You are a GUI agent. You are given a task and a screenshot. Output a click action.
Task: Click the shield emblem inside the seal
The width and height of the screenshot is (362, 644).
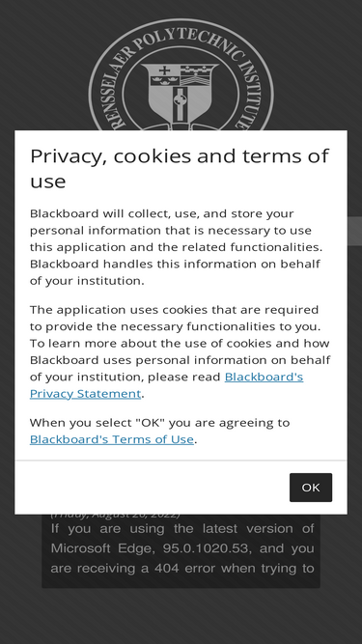click(x=181, y=95)
